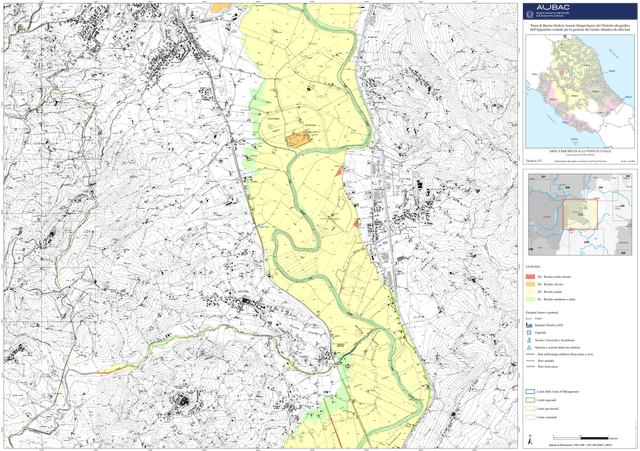Click the Rete ferroviaria legend line symbol
This screenshot has width=640, height=451.
(x=530, y=367)
